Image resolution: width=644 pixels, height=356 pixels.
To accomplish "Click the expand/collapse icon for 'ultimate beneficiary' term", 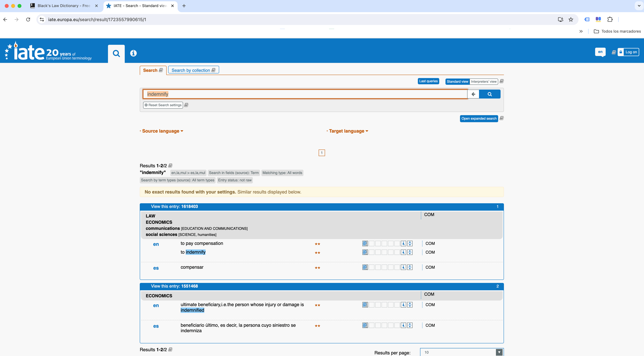I will click(410, 305).
